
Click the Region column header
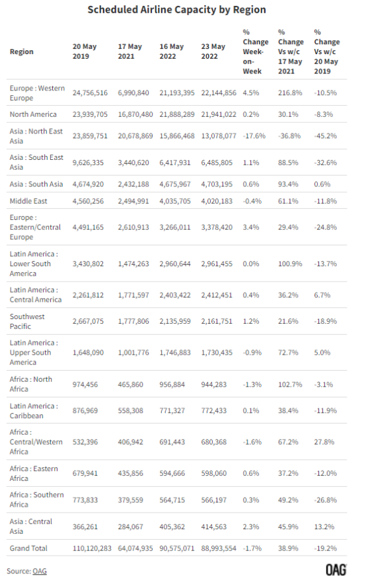[x=21, y=52]
